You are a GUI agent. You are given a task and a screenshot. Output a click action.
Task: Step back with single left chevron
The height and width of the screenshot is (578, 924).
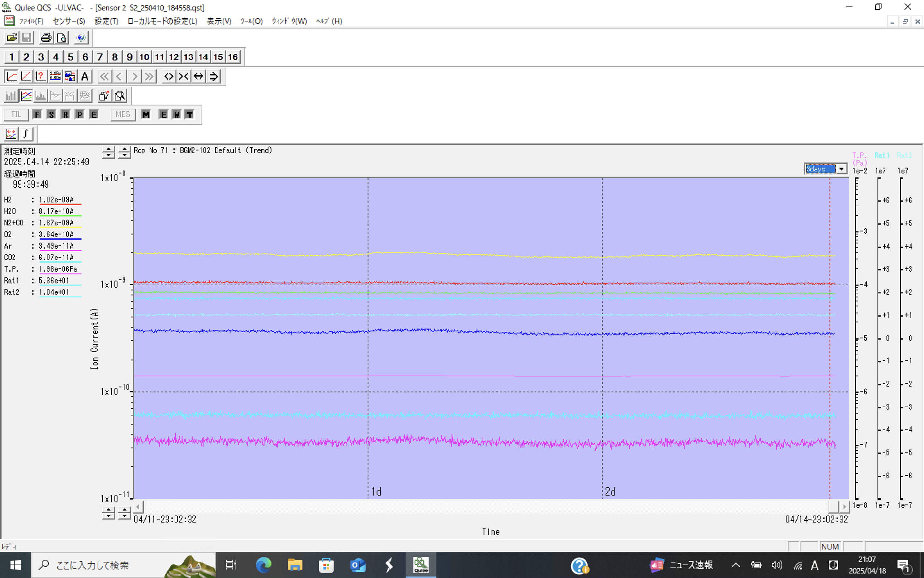119,76
